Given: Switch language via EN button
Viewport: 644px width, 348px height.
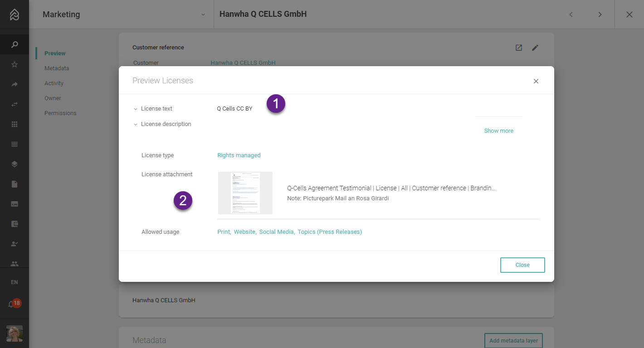Looking at the screenshot, I should (15, 282).
